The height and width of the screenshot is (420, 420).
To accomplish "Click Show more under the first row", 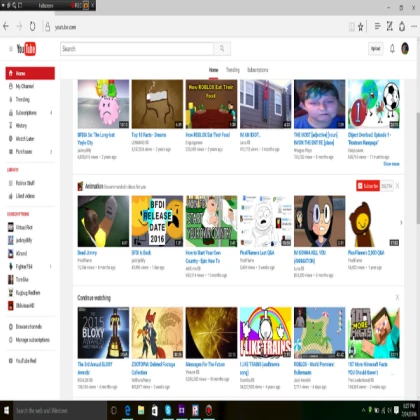I will coord(391,164).
